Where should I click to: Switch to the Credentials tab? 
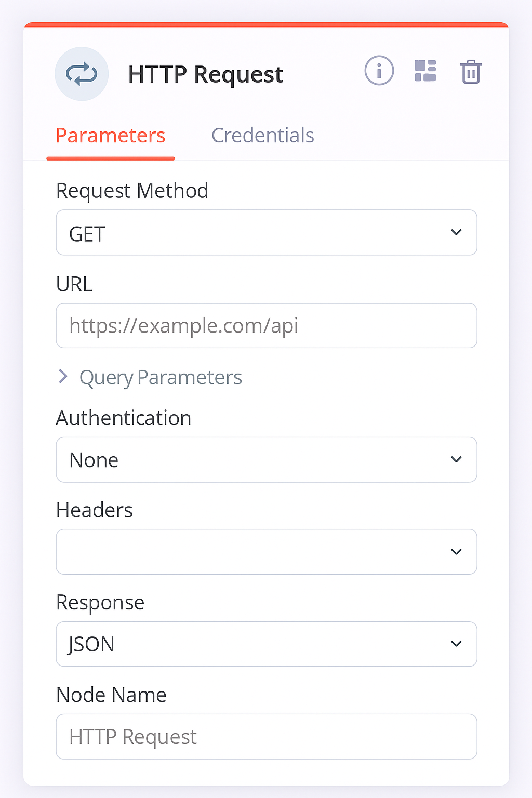point(262,136)
